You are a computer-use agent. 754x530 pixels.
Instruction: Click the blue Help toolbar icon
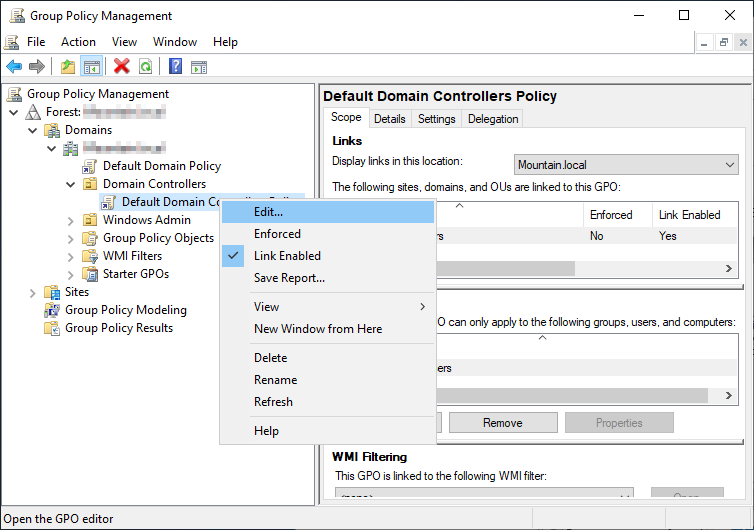coord(176,66)
